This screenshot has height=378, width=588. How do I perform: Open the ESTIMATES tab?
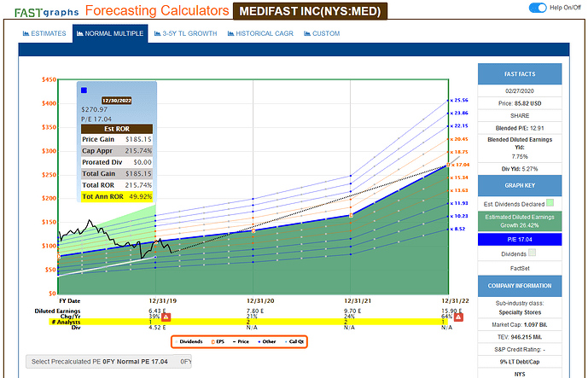click(44, 33)
